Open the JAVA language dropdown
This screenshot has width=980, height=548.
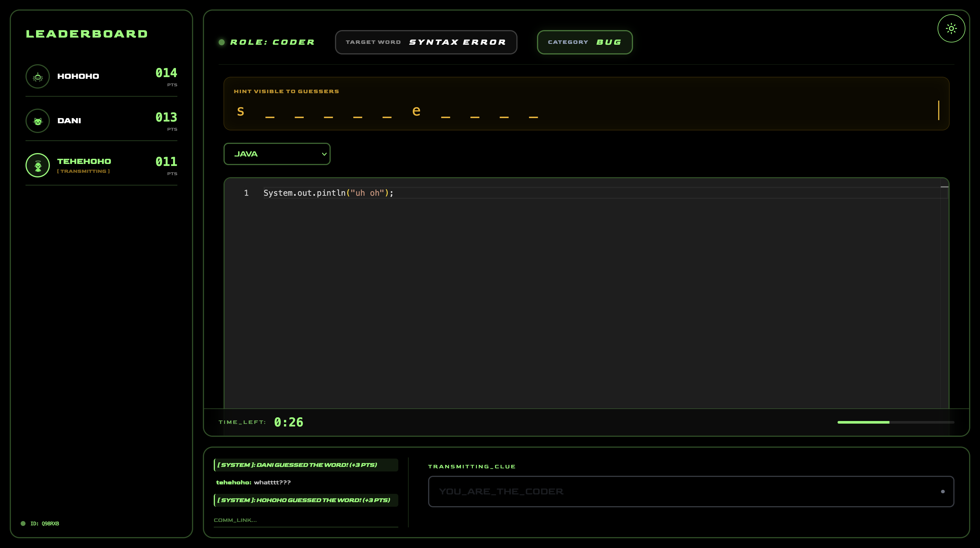pyautogui.click(x=277, y=154)
